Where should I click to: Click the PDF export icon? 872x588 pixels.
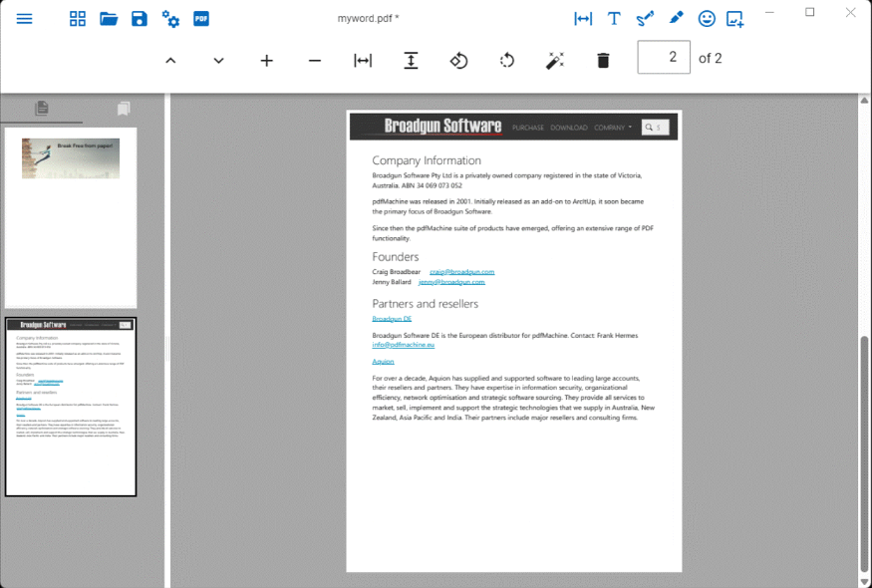tap(201, 19)
